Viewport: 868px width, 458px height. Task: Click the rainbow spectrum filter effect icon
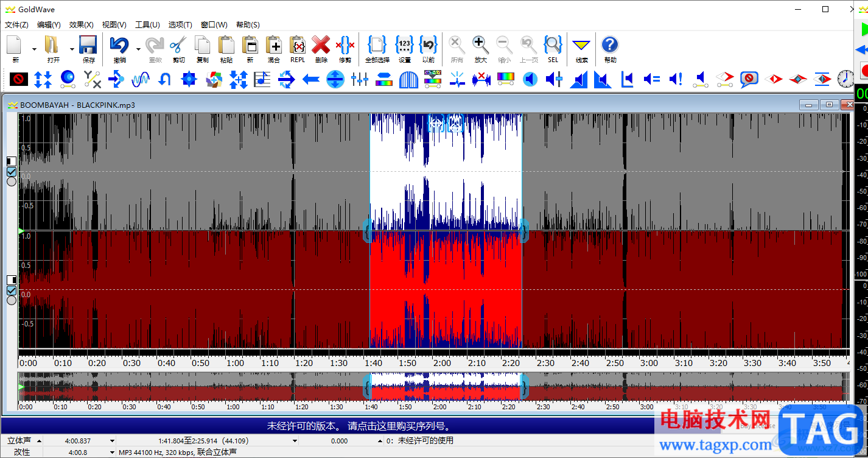tap(505, 79)
